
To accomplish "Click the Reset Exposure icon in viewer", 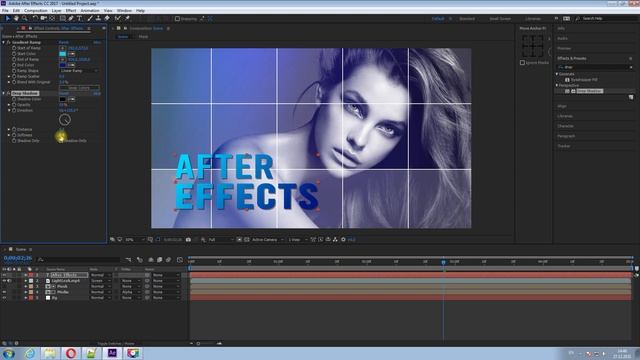I will click(343, 240).
